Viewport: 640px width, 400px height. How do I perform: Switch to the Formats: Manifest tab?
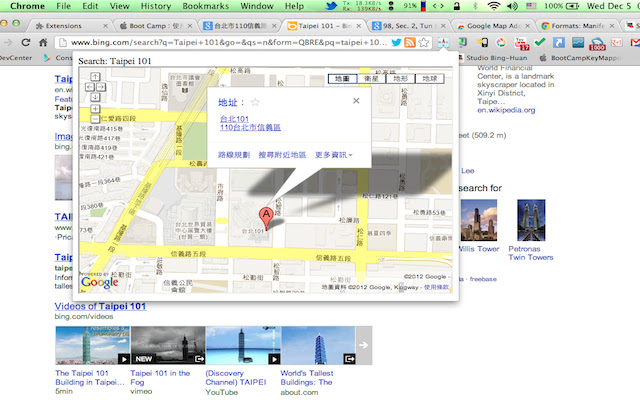coord(578,26)
